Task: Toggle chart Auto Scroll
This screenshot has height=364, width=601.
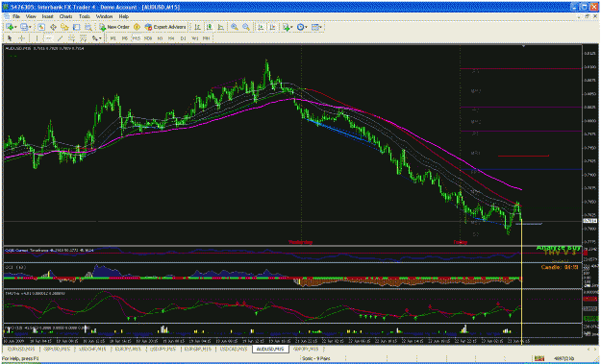Action: coord(261,27)
